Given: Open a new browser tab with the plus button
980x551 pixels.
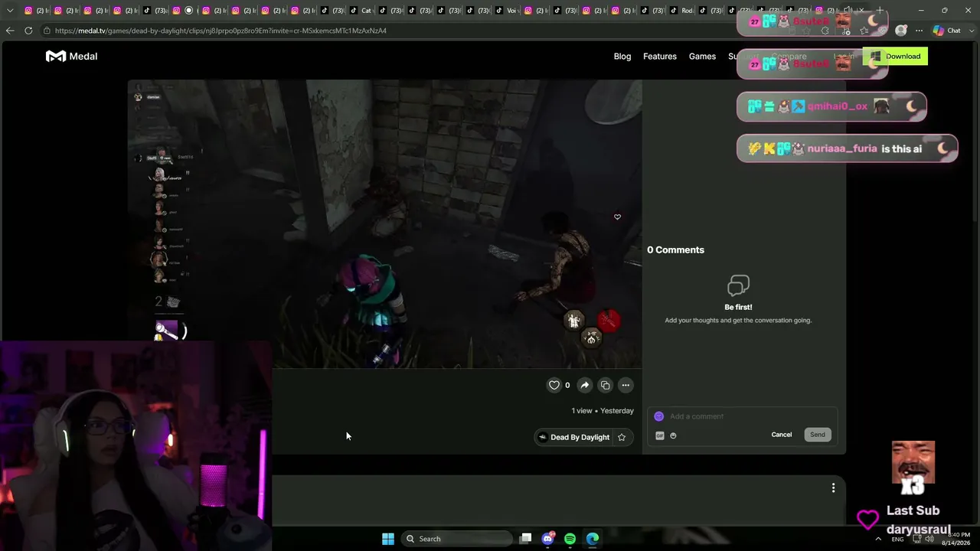Looking at the screenshot, I should pyautogui.click(x=880, y=10).
